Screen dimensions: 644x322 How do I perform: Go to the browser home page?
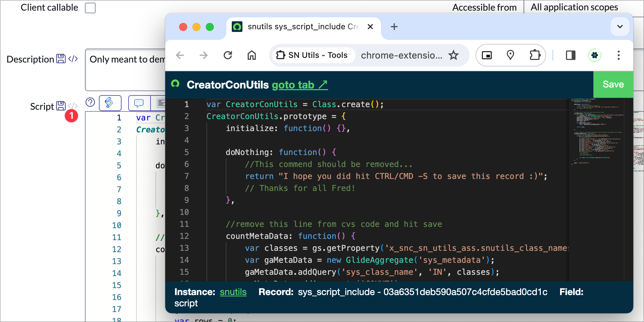pos(252,55)
